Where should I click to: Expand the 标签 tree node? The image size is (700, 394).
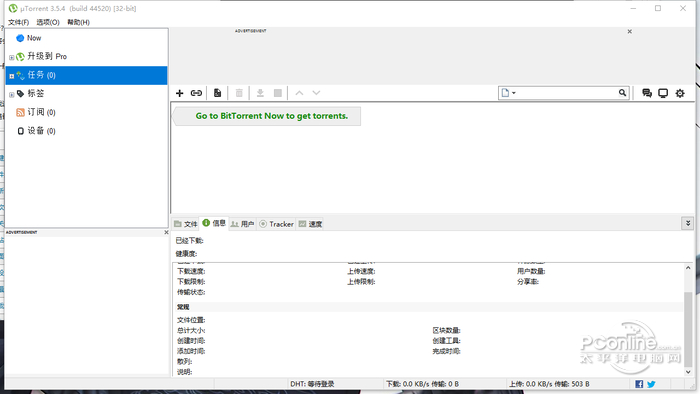12,94
